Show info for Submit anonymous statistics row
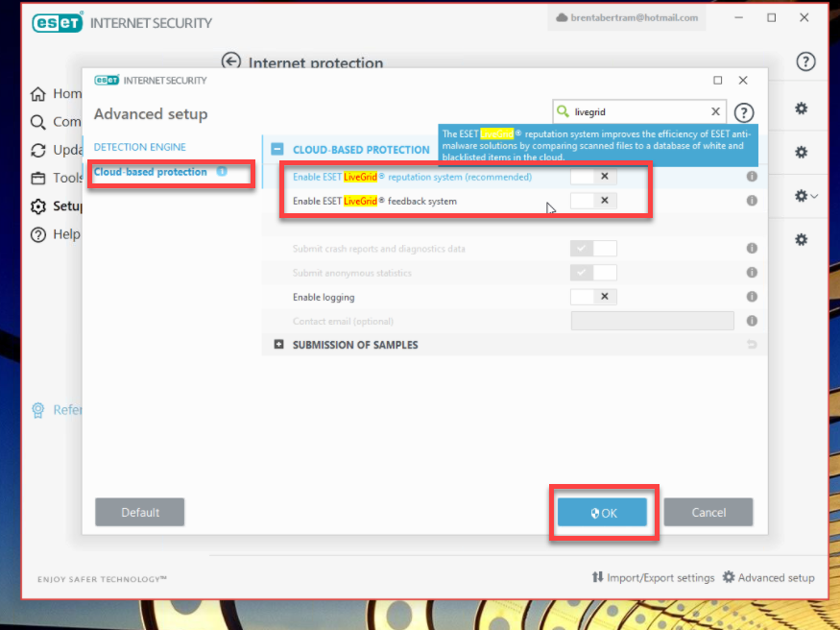This screenshot has width=840, height=630. tap(752, 272)
